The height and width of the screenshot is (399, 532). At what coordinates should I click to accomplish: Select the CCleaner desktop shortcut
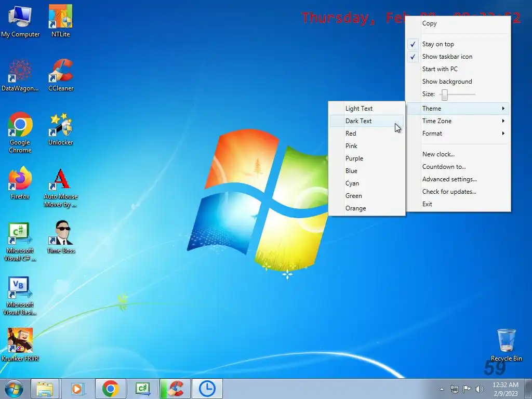[61, 75]
